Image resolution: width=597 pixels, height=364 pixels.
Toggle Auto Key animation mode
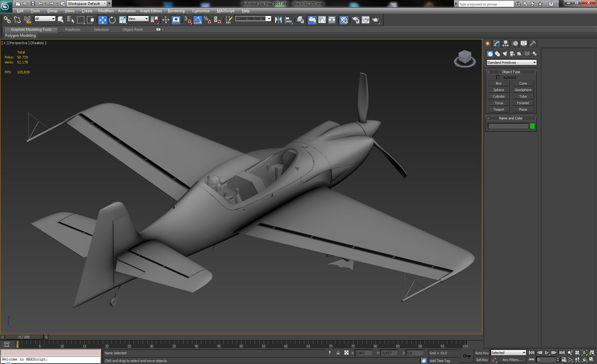coord(482,353)
